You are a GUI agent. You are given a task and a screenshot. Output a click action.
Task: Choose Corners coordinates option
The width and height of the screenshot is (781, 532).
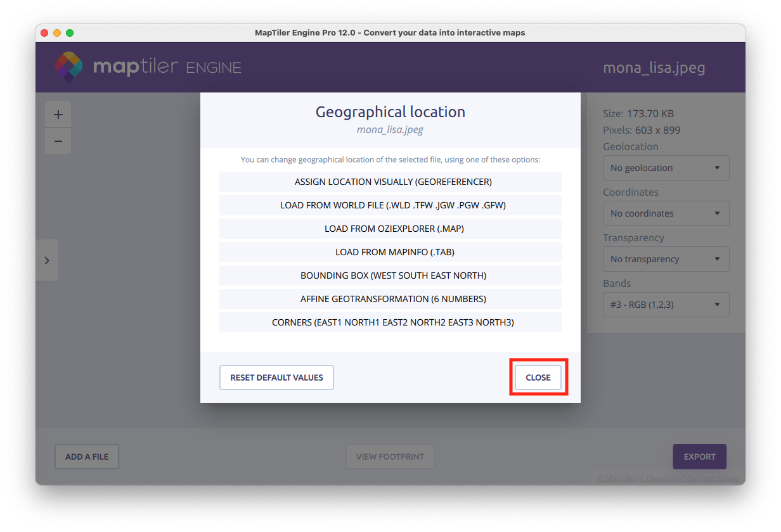[390, 322]
